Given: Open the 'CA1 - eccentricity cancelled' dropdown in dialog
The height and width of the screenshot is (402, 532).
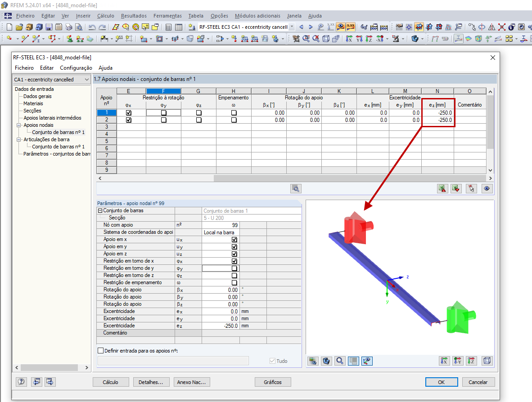Looking at the screenshot, I should coord(52,79).
